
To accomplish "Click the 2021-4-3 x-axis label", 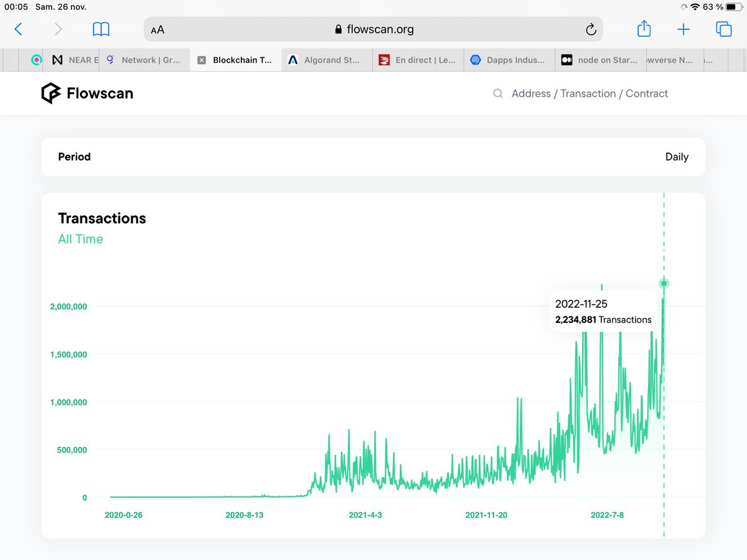I will tap(365, 515).
